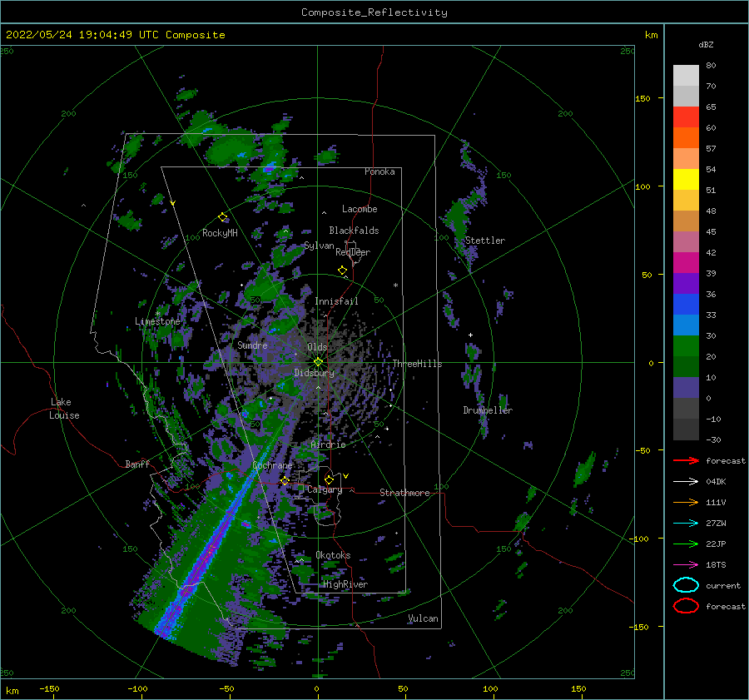Click the yellow diamond marker near RockyMH
Viewport: 749px width, 700px height.
[x=222, y=217]
